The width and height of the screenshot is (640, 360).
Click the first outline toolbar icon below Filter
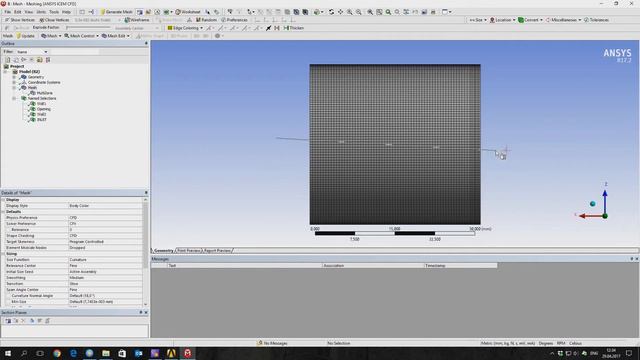tap(8, 60)
